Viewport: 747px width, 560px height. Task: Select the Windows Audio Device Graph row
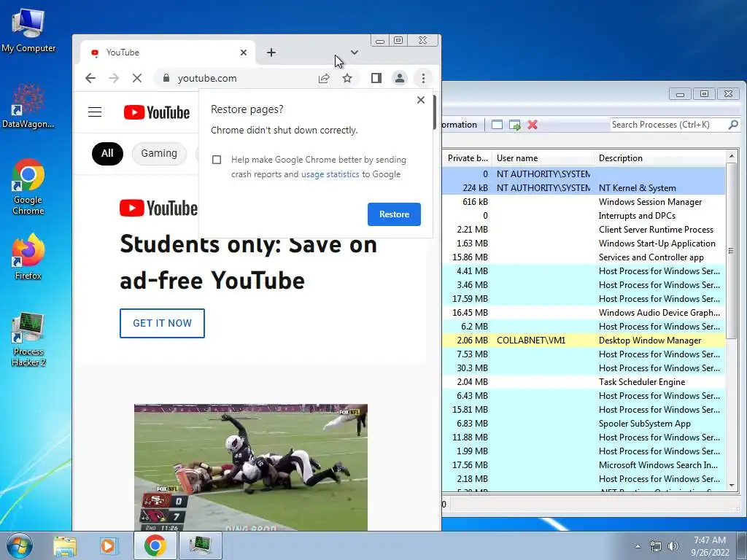click(584, 313)
